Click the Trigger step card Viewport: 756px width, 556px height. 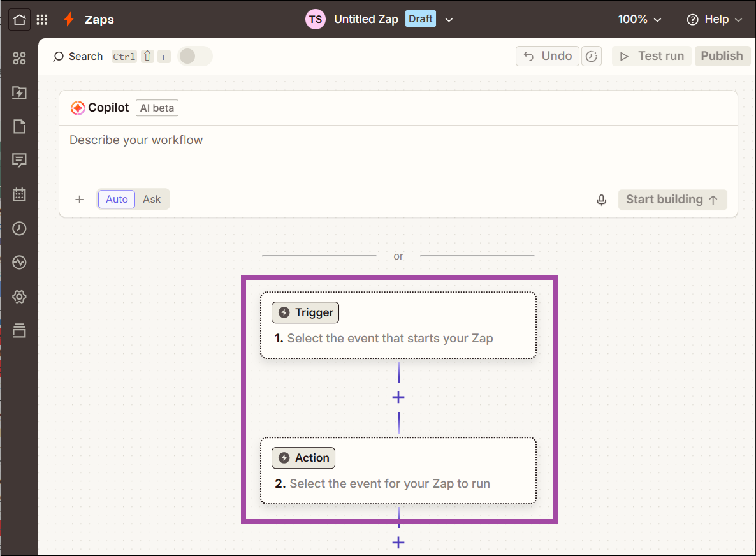point(398,325)
